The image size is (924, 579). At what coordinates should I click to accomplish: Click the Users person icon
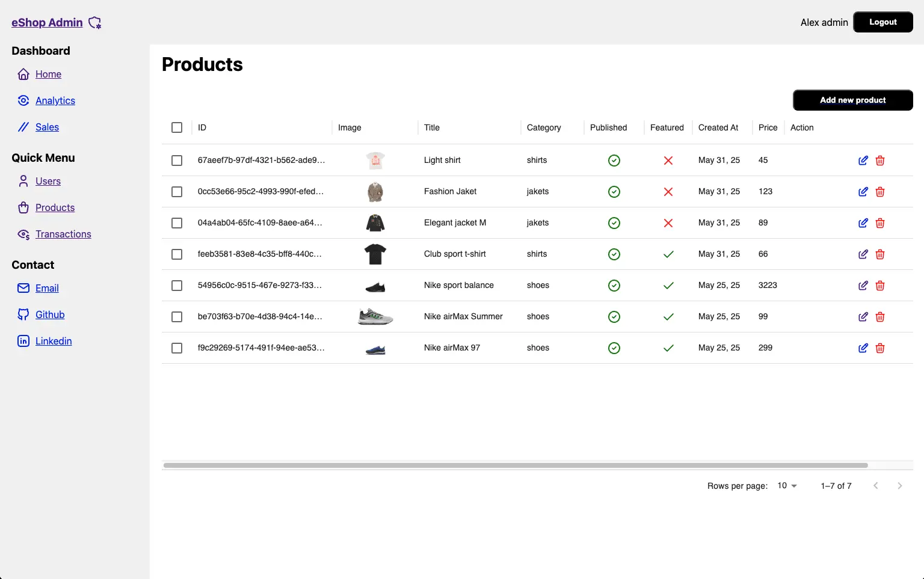click(x=23, y=181)
